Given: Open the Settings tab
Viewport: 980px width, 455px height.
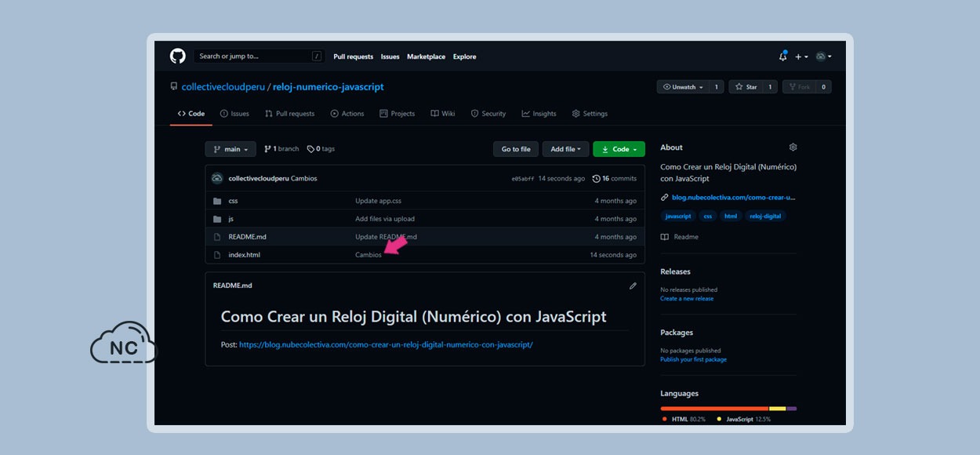Looking at the screenshot, I should tap(590, 114).
